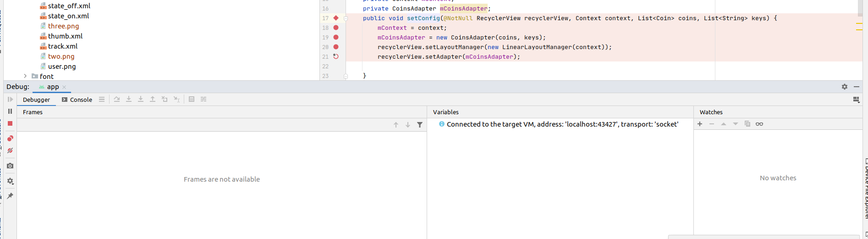Expand the font folder
This screenshot has width=868, height=239.
pos(25,76)
